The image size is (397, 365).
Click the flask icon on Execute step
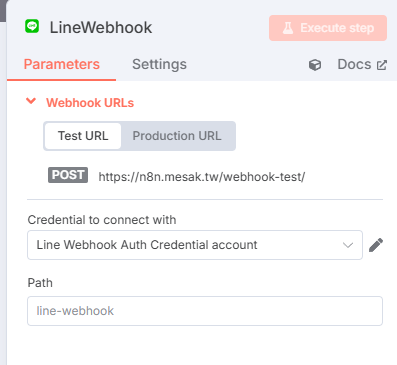pyautogui.click(x=288, y=28)
